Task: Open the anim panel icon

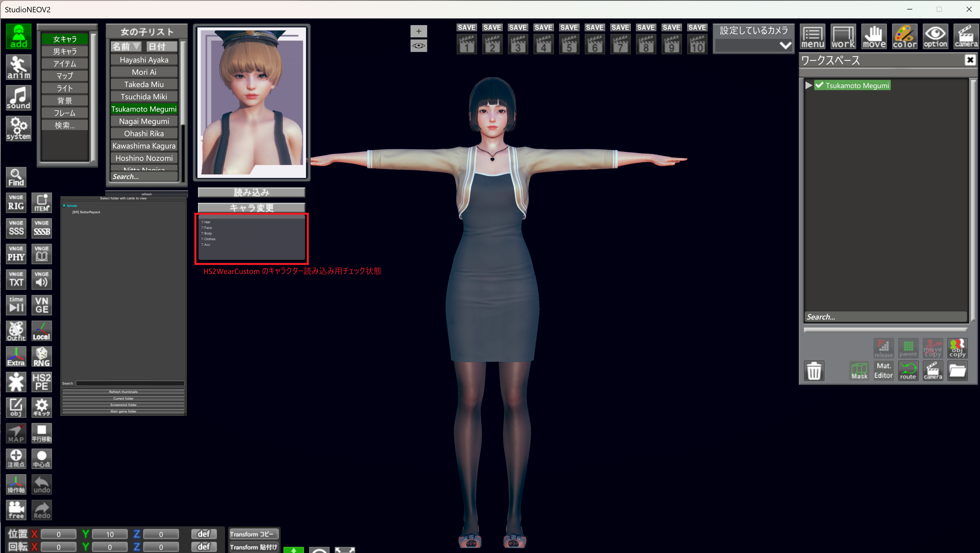Action: [x=18, y=67]
